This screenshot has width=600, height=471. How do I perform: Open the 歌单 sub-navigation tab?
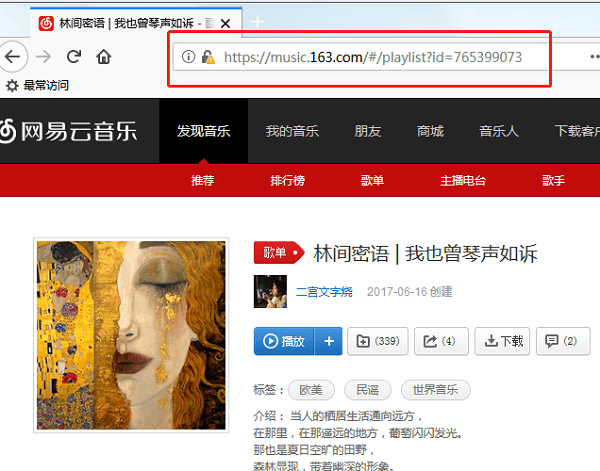tap(372, 180)
